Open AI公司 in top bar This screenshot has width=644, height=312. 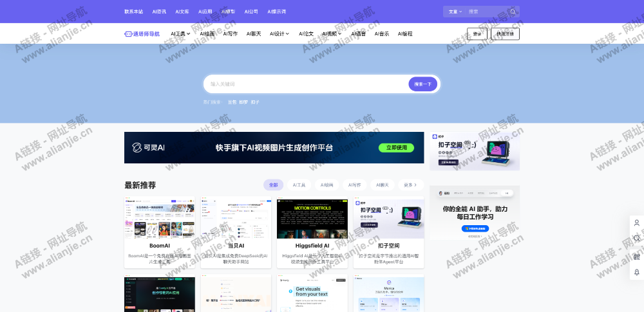[251, 12]
